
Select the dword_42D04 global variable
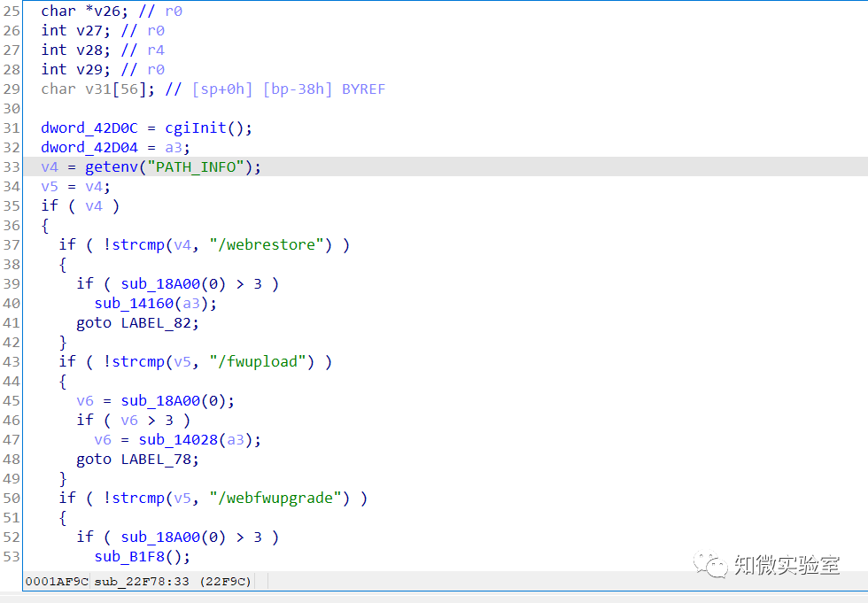(x=89, y=147)
